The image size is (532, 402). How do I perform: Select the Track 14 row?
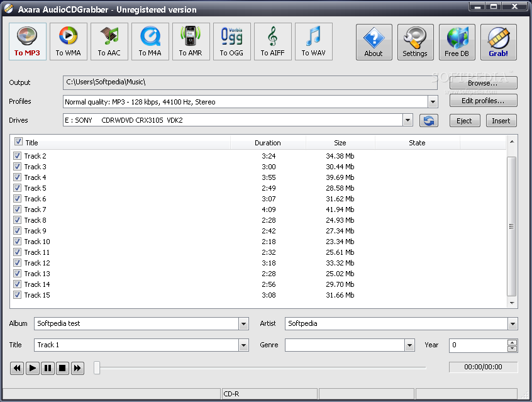click(258, 284)
